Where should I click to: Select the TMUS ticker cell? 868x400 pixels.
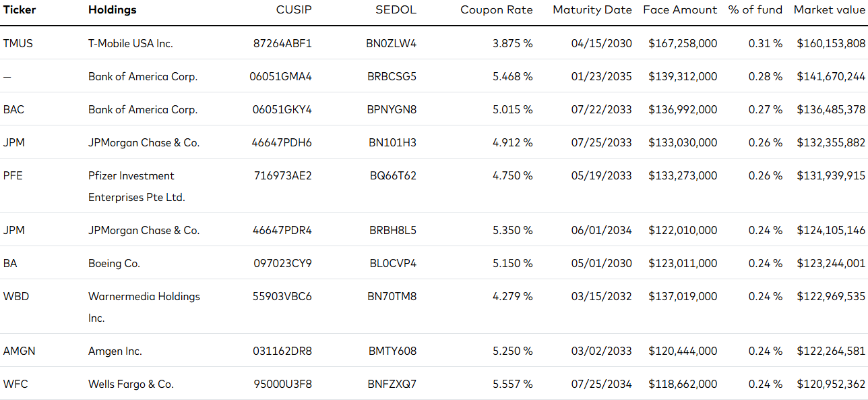pos(18,43)
